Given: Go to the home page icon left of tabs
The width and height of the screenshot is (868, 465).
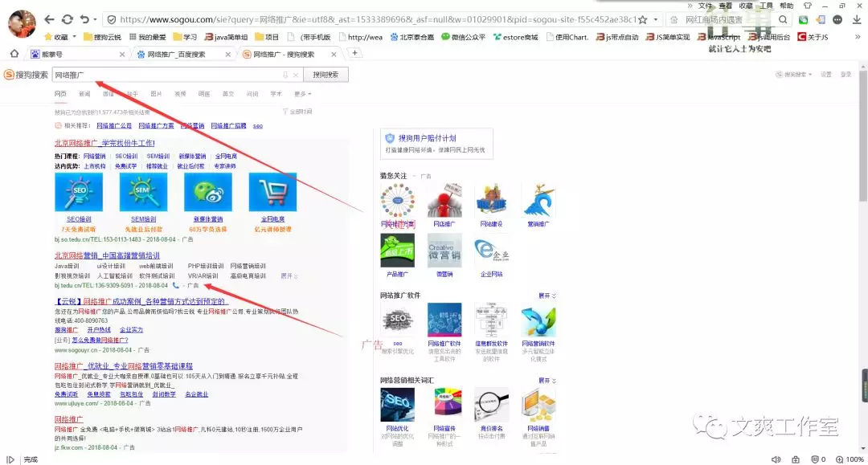Looking at the screenshot, I should point(14,54).
